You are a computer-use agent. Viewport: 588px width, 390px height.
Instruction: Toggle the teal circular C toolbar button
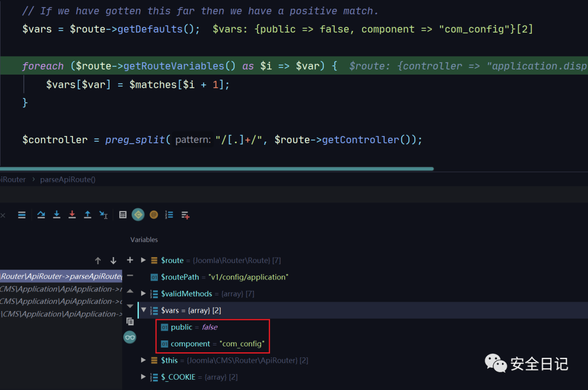(138, 215)
